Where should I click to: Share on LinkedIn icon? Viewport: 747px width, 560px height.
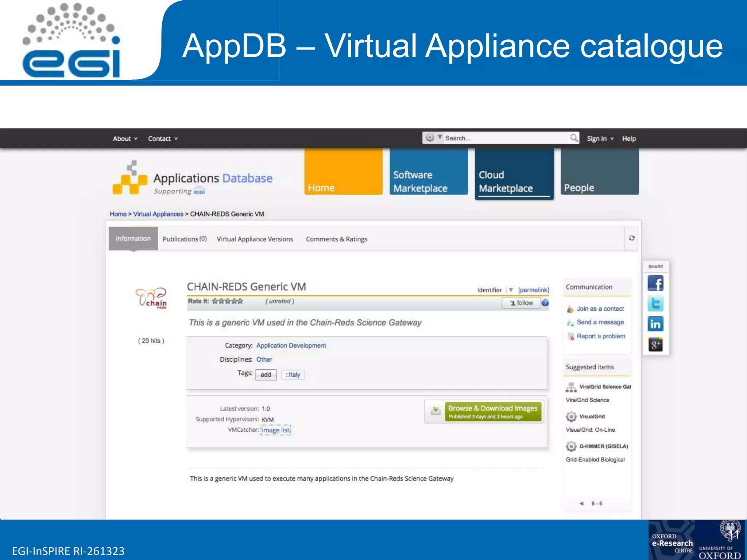click(655, 324)
